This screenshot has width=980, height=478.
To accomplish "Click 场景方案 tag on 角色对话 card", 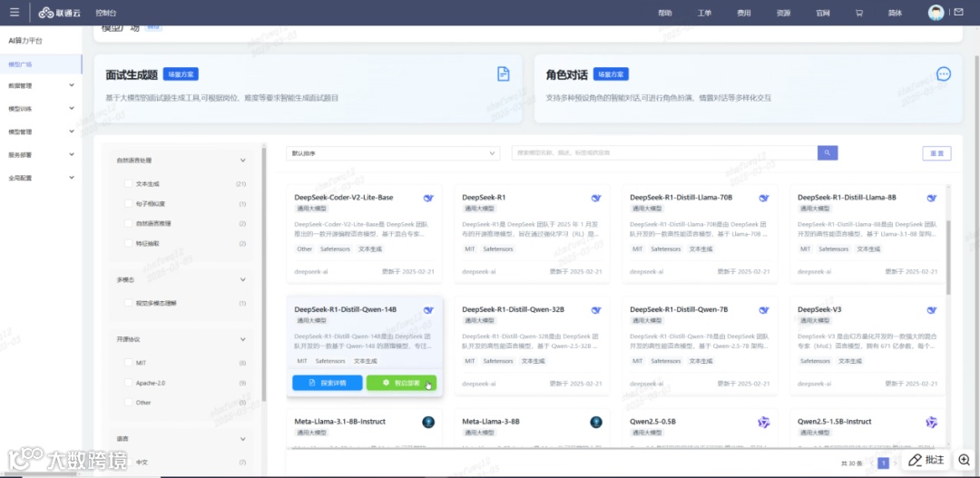I will (x=611, y=73).
